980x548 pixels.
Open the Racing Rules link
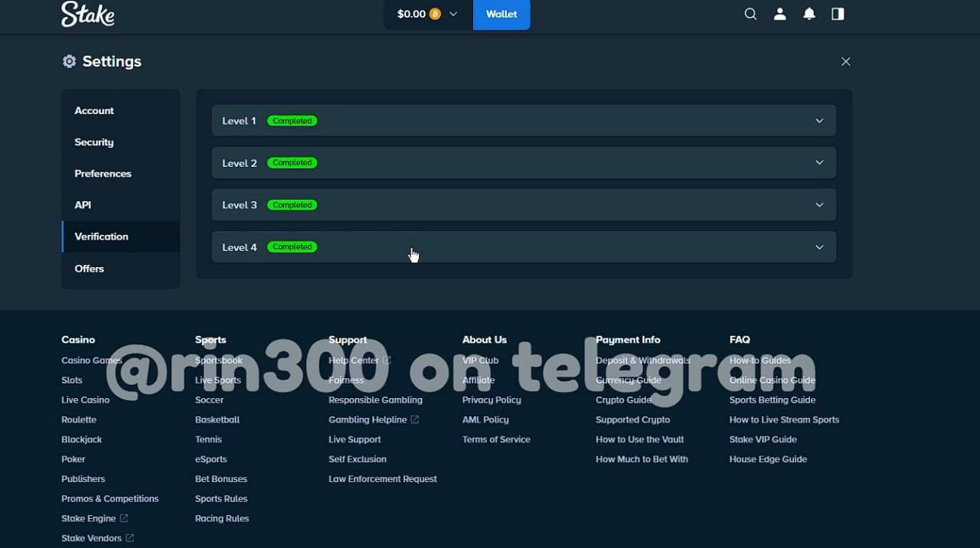(x=222, y=519)
